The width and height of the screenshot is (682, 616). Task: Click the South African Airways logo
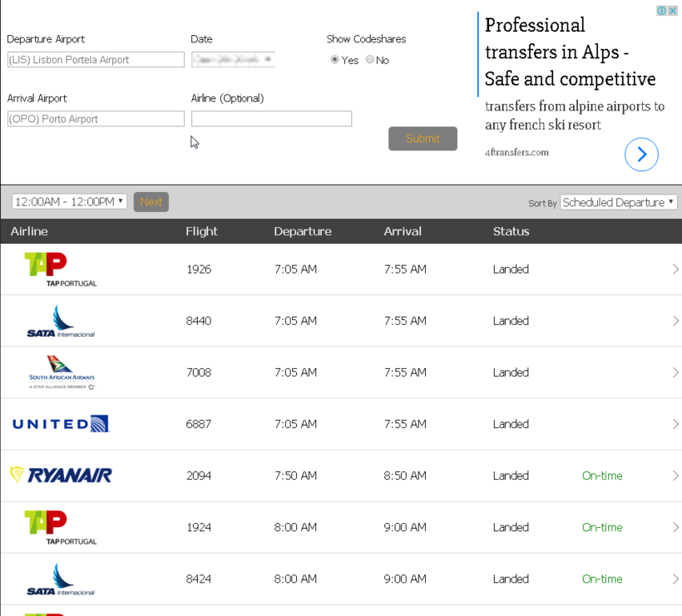click(x=61, y=372)
